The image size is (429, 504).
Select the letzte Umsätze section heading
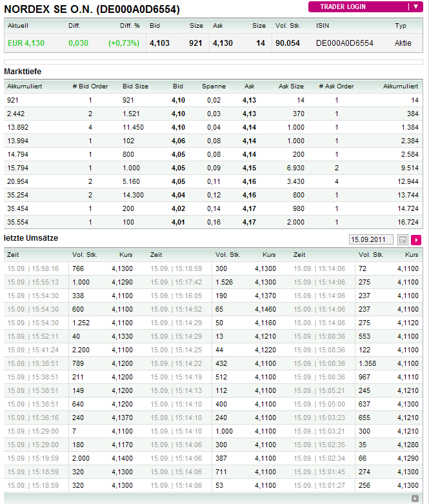[31, 238]
